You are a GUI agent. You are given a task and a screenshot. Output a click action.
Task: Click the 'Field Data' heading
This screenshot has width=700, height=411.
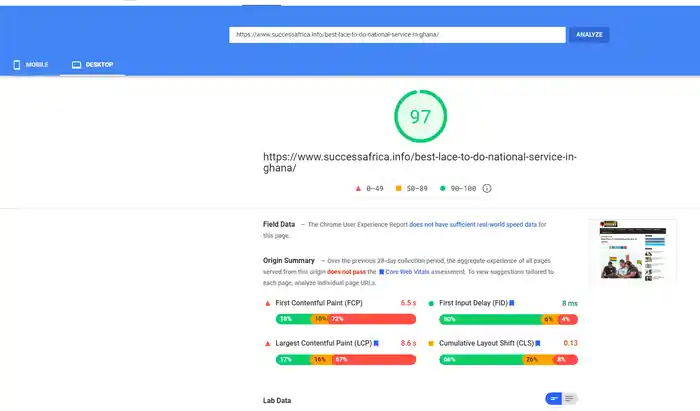coord(279,224)
